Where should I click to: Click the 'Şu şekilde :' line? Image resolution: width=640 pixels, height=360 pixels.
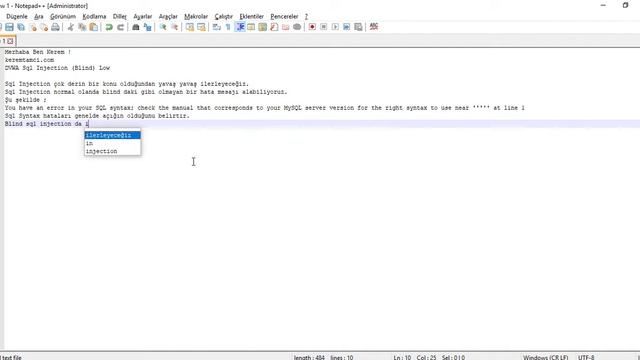point(25,100)
